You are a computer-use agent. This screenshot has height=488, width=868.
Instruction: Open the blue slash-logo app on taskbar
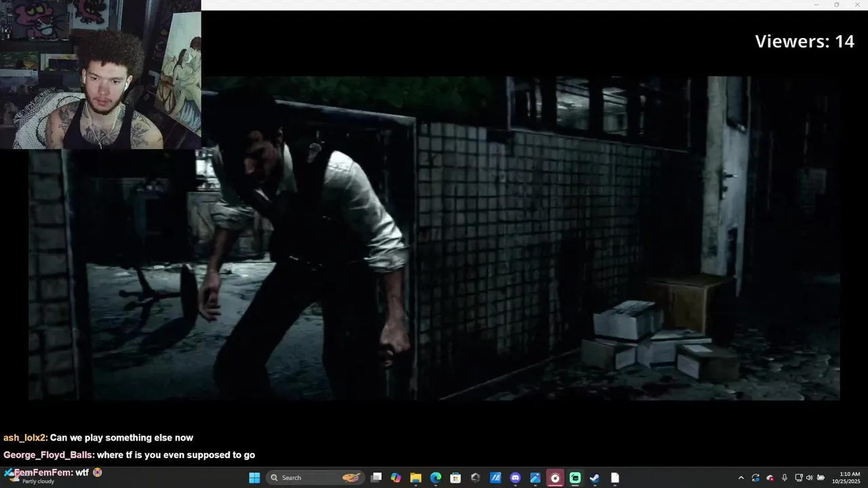pos(496,478)
